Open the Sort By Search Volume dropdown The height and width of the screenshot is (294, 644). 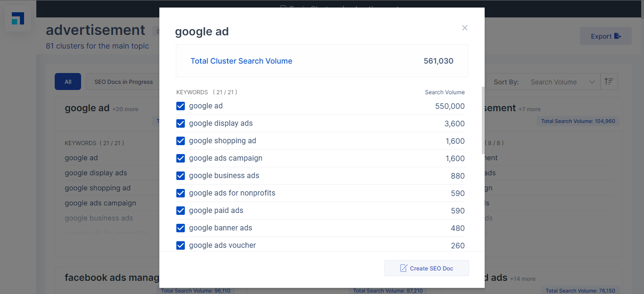point(562,82)
